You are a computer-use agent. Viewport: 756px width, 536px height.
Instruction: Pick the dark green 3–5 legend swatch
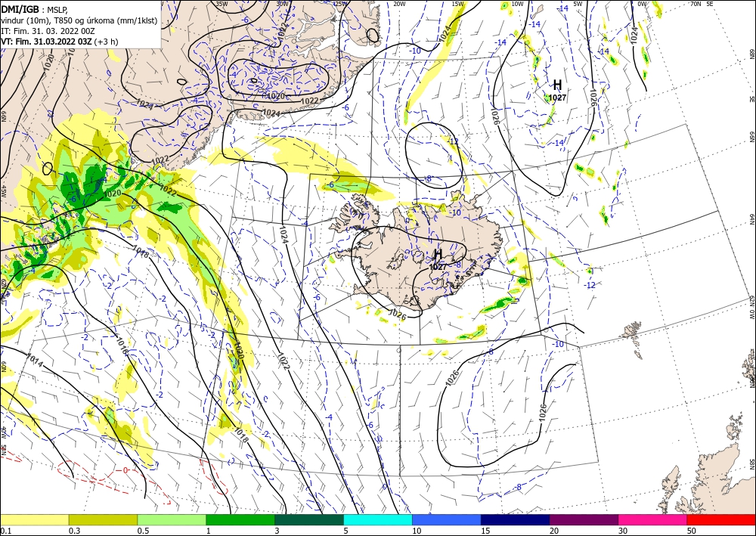coord(309,519)
